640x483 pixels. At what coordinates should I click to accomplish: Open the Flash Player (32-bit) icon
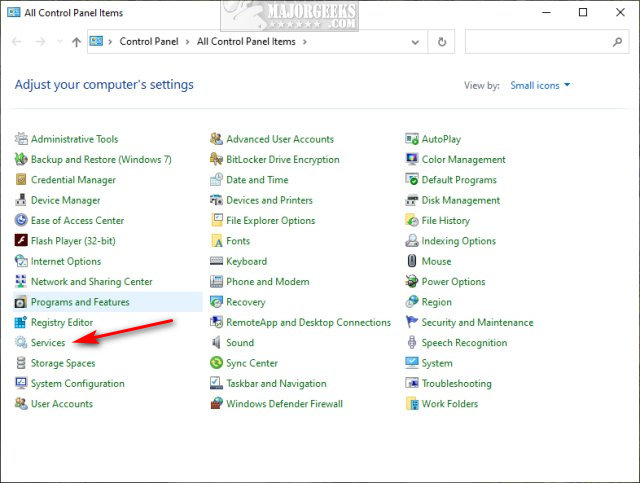21,241
